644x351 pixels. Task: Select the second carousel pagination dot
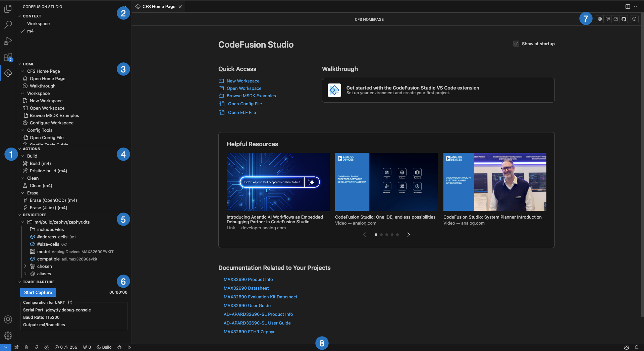[381, 235]
